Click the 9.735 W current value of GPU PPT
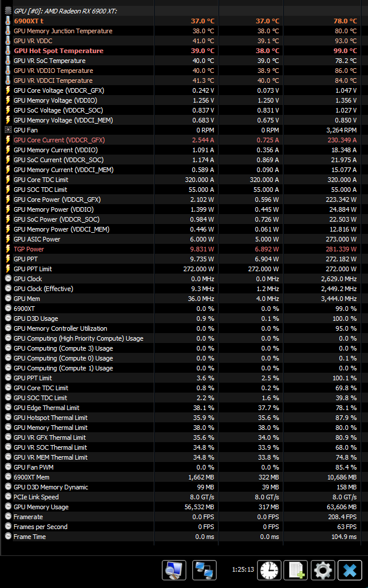This screenshot has width=368, height=588. (x=202, y=259)
